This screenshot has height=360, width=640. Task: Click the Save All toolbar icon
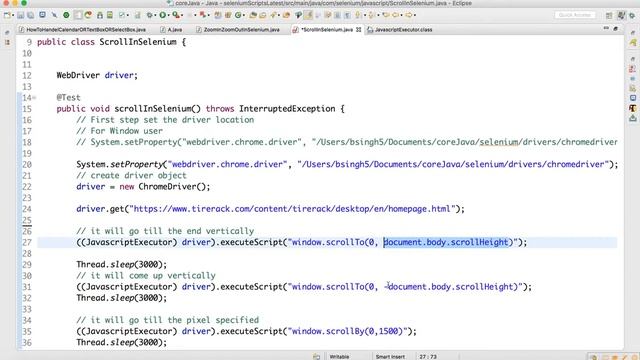click(31, 15)
